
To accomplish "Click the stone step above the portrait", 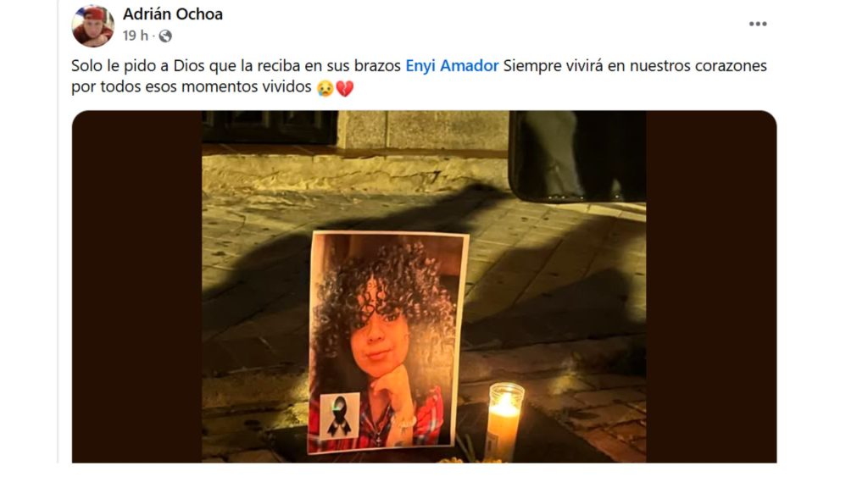I will coord(354,170).
